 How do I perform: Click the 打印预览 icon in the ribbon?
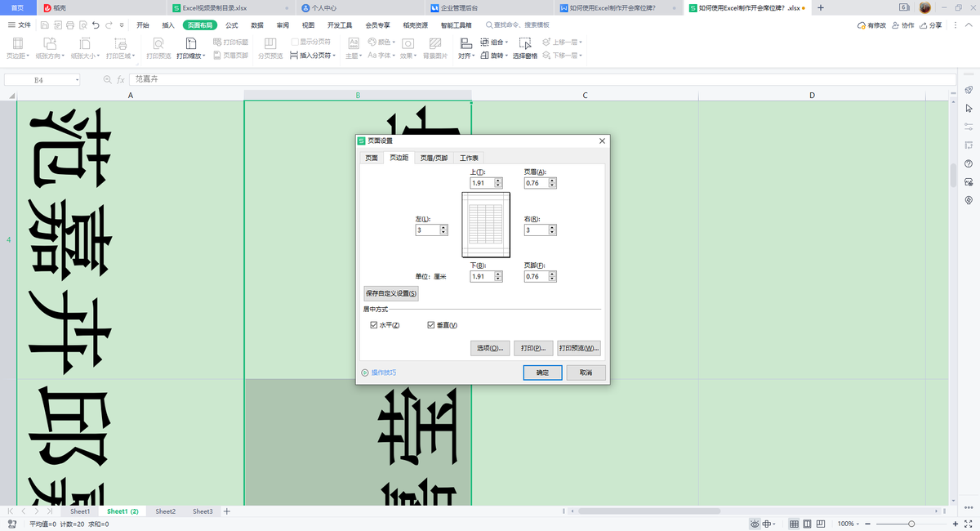(158, 42)
